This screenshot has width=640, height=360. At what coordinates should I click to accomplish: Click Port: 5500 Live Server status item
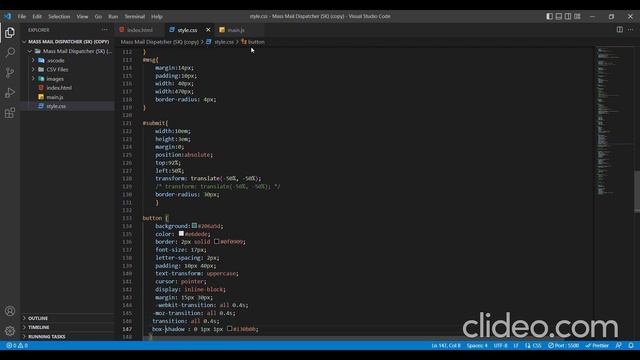[564, 345]
